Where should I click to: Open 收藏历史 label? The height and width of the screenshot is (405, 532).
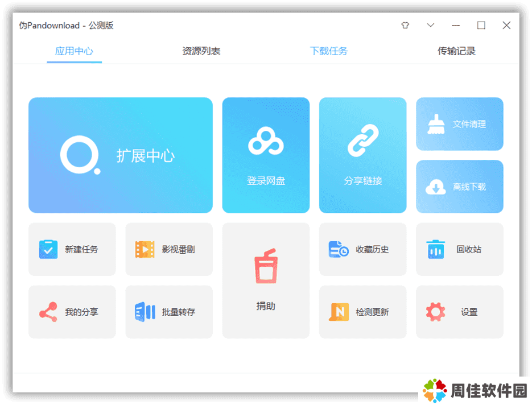click(372, 249)
